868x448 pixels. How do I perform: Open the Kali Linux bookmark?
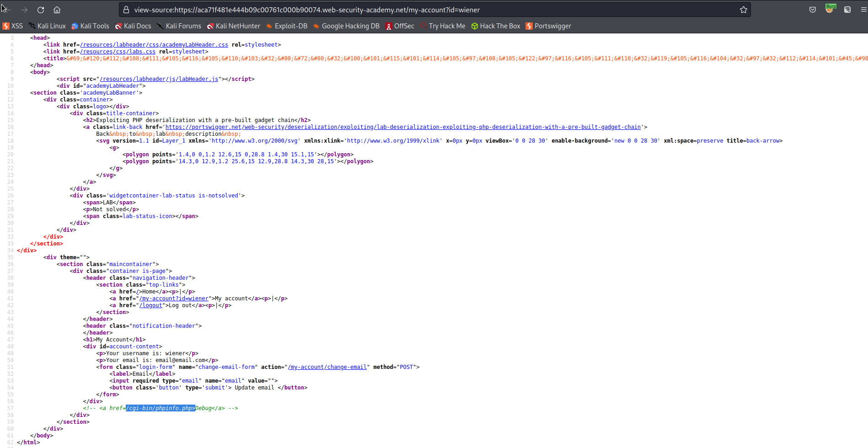pyautogui.click(x=47, y=26)
